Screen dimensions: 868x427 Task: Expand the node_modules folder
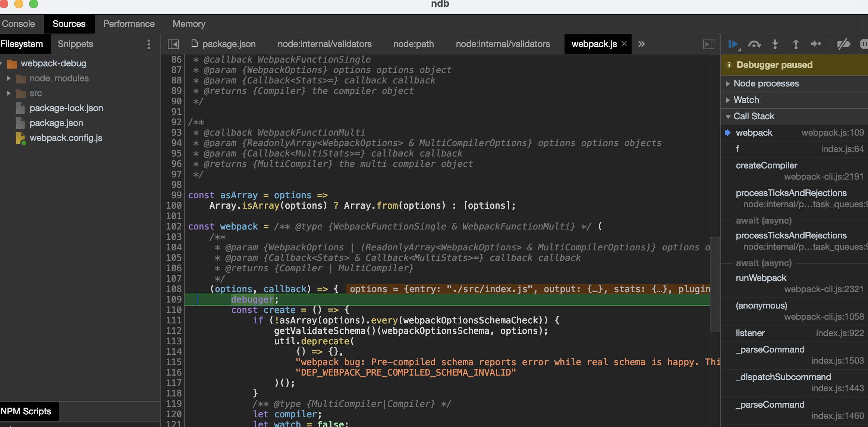pyautogui.click(x=9, y=78)
